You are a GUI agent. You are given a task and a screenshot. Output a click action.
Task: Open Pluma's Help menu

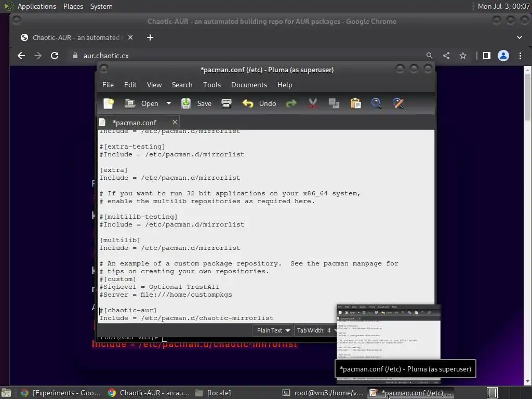pos(285,85)
